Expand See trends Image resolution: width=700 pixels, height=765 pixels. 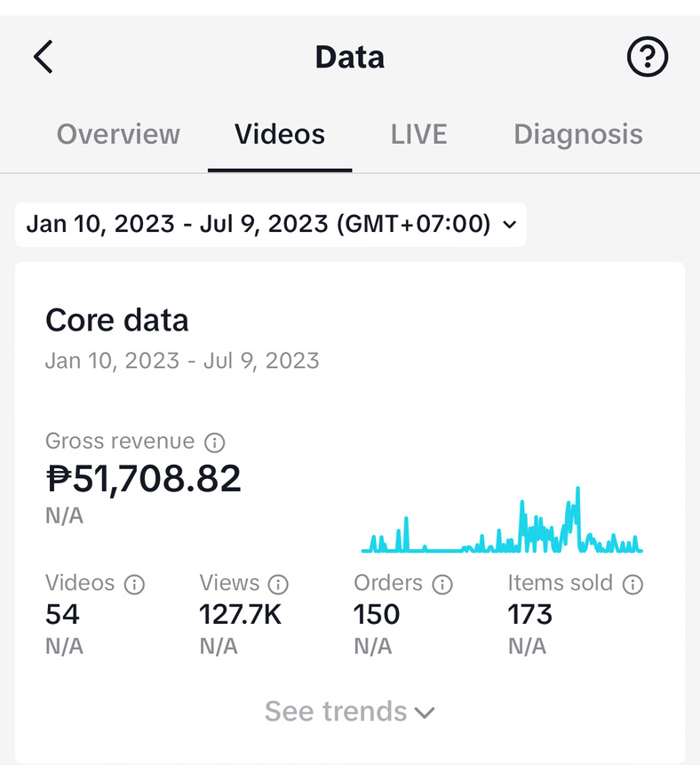tap(336, 712)
